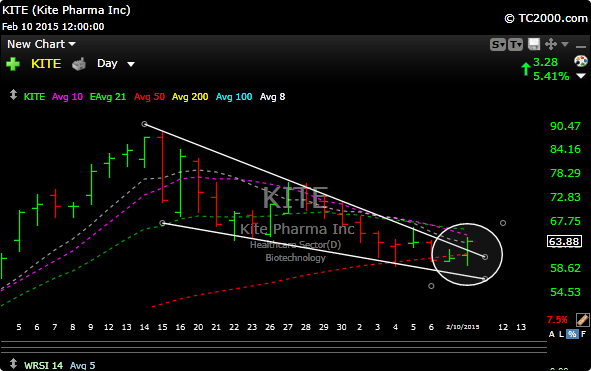
Task: Select the Avg 10 indicator label
Action: [67, 97]
